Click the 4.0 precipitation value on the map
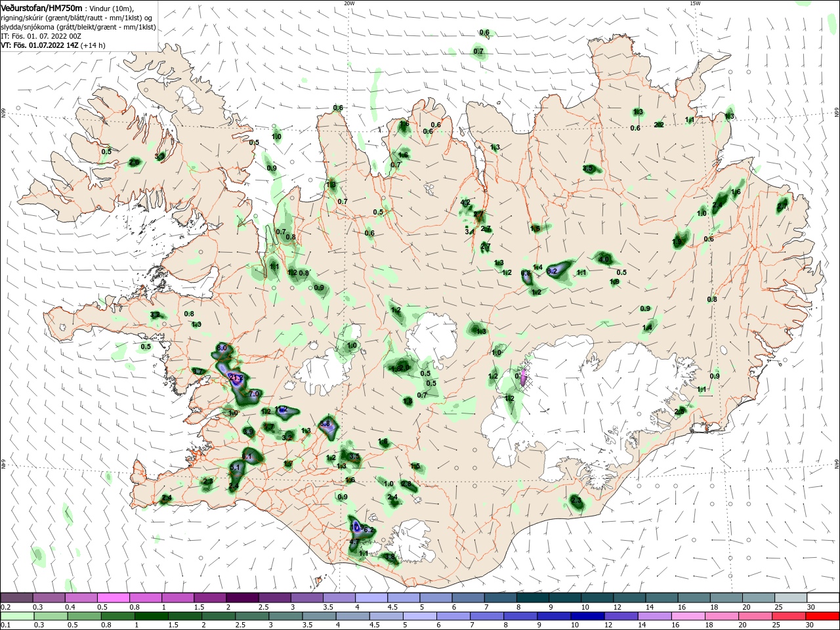This screenshot has height=630, width=840. tap(604, 260)
